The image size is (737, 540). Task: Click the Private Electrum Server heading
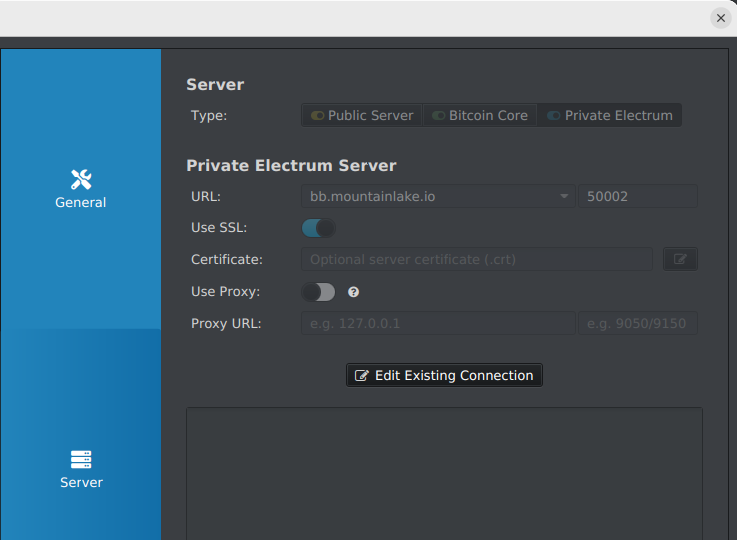click(x=291, y=165)
